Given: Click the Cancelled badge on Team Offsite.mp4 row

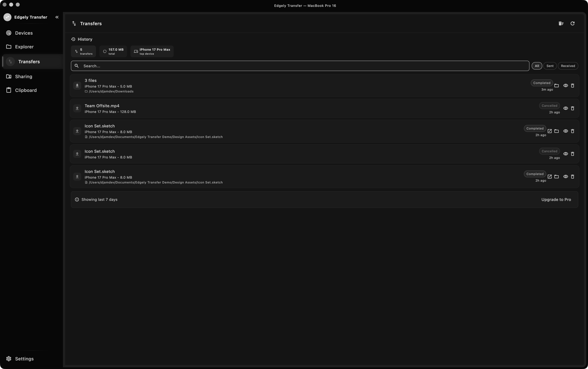Looking at the screenshot, I should point(549,106).
